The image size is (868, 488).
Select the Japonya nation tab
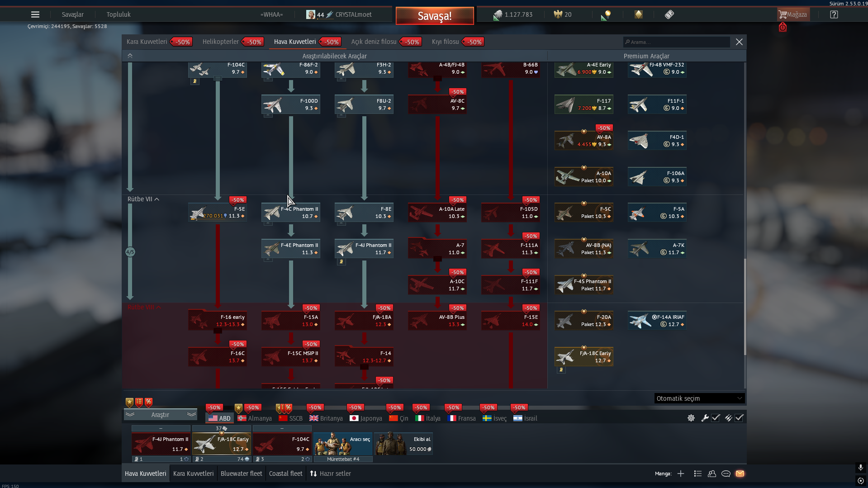click(x=366, y=418)
